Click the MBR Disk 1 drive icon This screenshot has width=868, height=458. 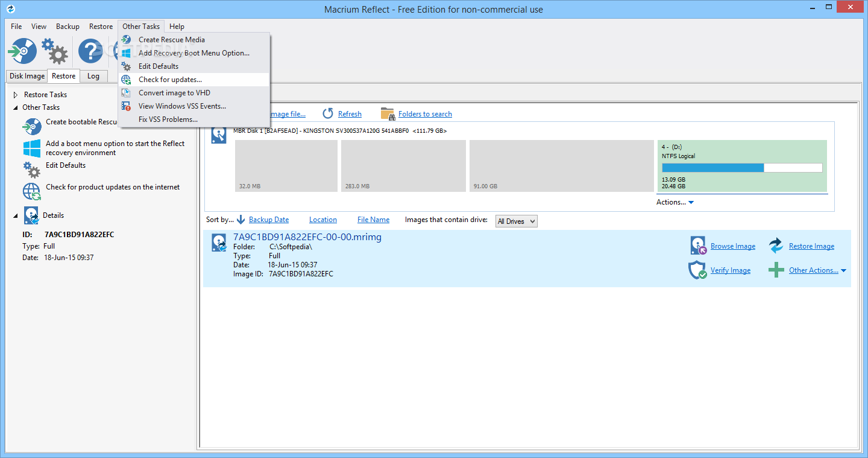219,135
